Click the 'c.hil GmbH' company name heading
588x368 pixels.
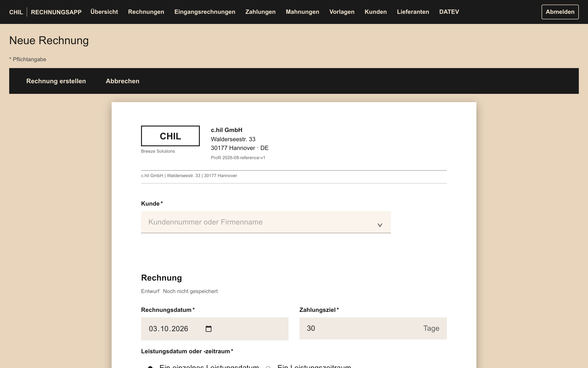[x=226, y=130]
